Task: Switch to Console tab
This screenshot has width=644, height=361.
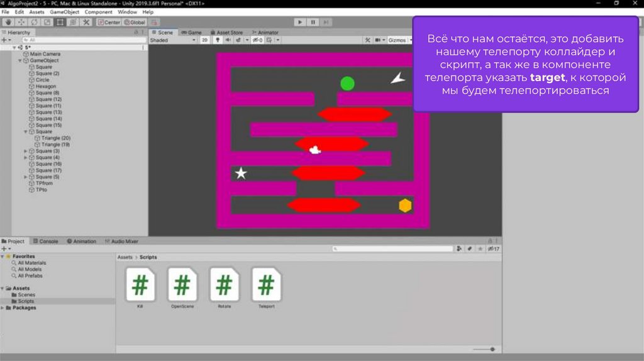Action: [x=45, y=242]
